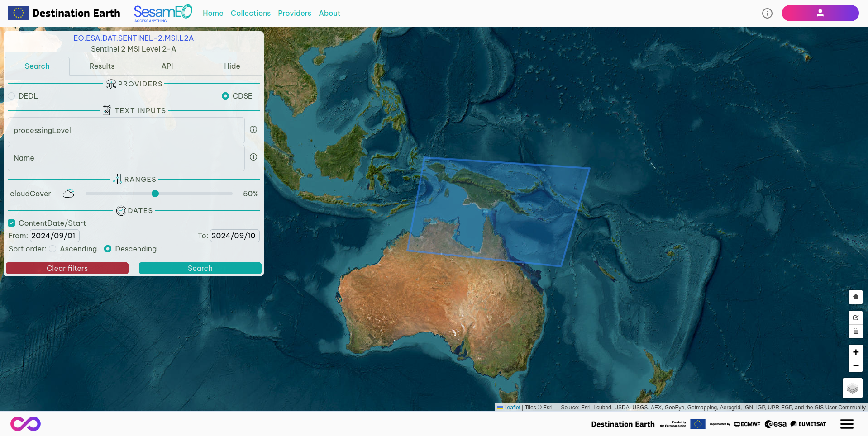Open the Providers nav item
This screenshot has height=436, width=868.
[295, 13]
